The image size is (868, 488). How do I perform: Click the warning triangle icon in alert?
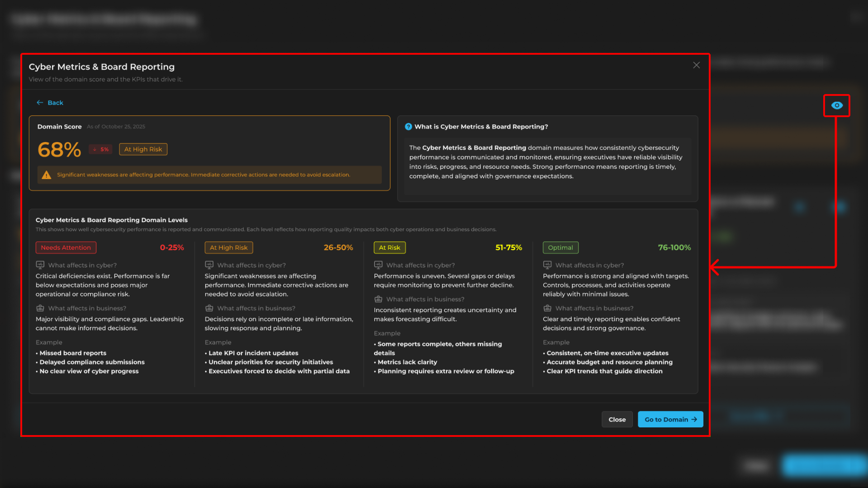pyautogui.click(x=47, y=175)
